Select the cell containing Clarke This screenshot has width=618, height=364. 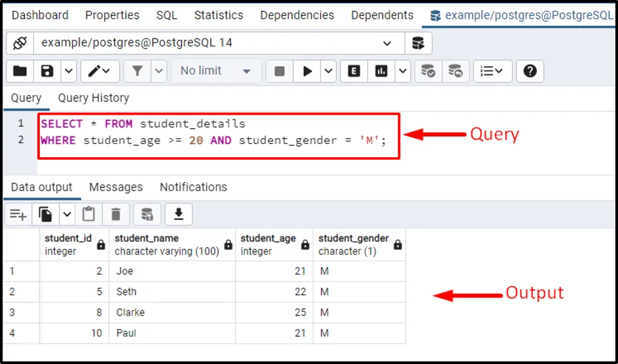(x=170, y=312)
